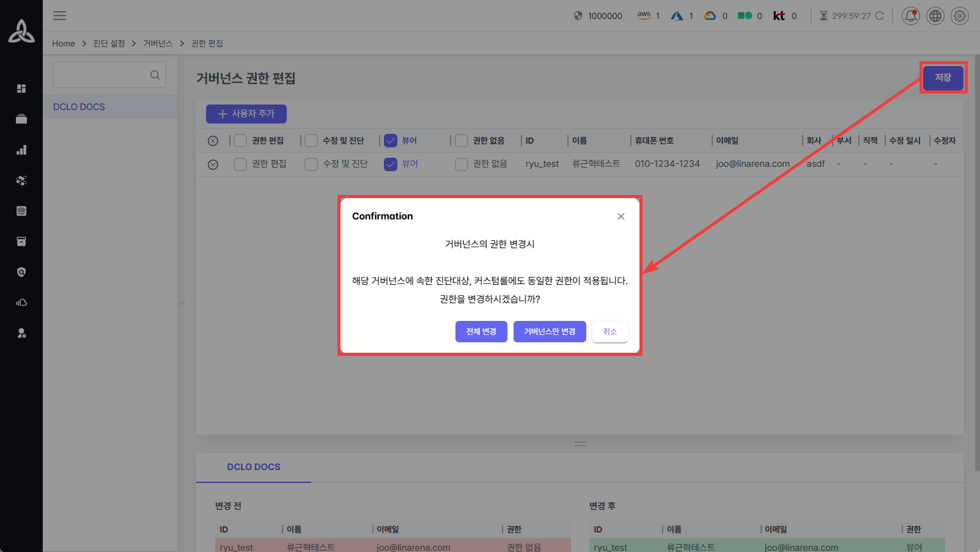Screen dimensions: 980x552
Task: Click the 거버넌스만 변경 button
Action: 550,331
